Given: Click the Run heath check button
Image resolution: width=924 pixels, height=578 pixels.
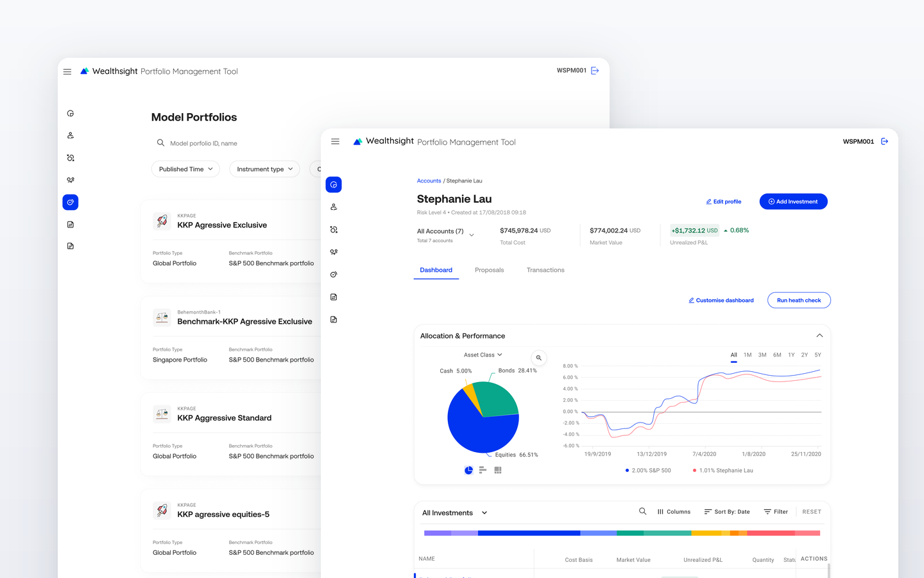Looking at the screenshot, I should point(799,300).
